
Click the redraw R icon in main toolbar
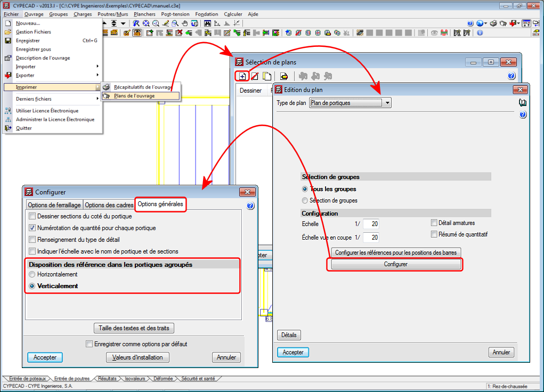click(136, 23)
